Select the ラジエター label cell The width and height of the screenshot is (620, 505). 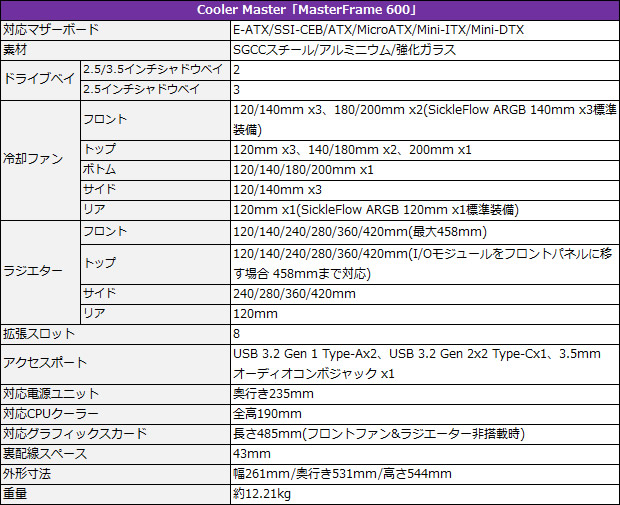pos(40,272)
